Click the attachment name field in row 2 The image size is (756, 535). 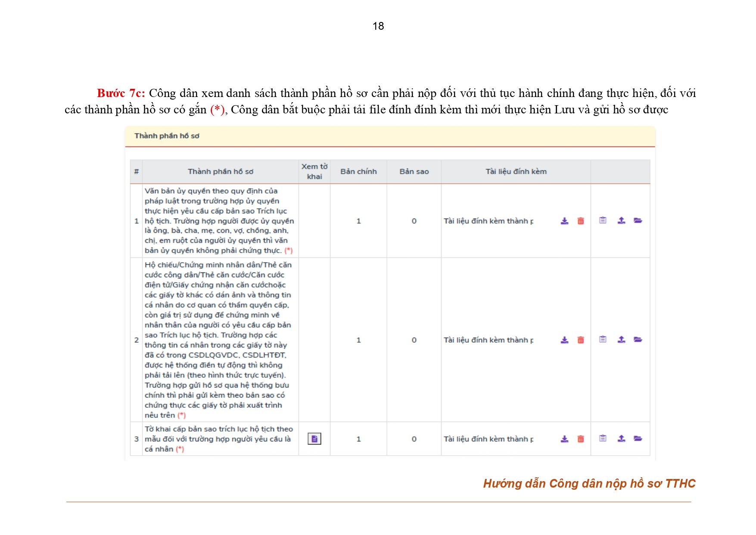point(489,340)
